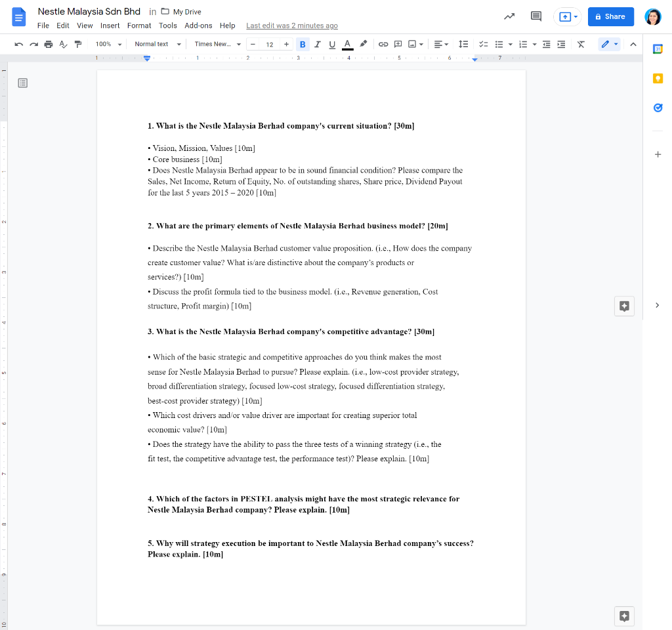Apply a numbered list
The image size is (672, 630).
coord(523,44)
